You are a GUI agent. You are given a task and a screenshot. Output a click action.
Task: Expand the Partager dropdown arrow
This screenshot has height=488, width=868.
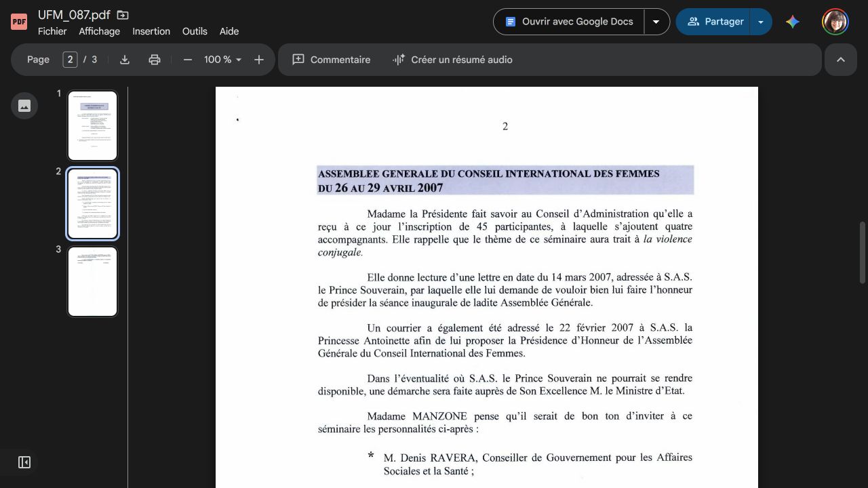[x=761, y=22]
